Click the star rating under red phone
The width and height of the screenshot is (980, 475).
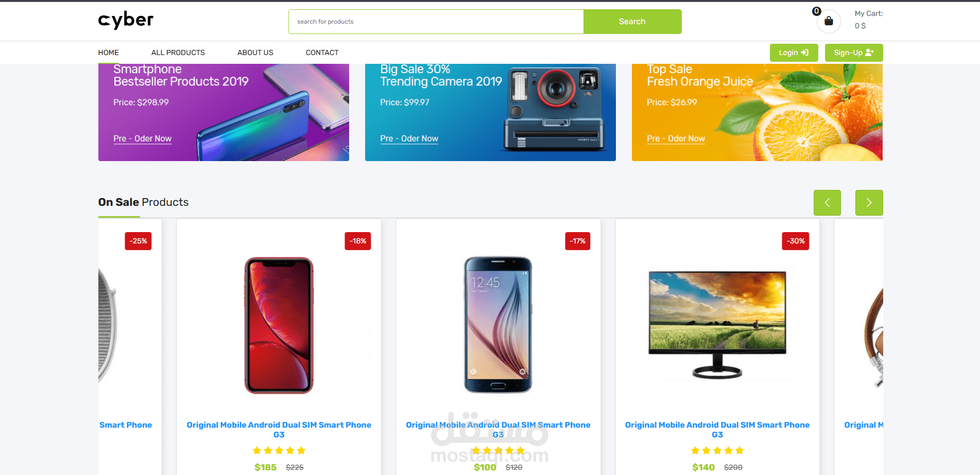coord(279,450)
